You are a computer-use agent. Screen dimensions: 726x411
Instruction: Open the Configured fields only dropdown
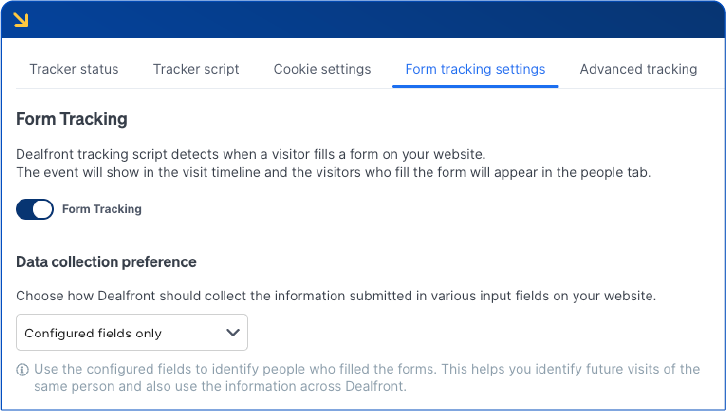[132, 332]
